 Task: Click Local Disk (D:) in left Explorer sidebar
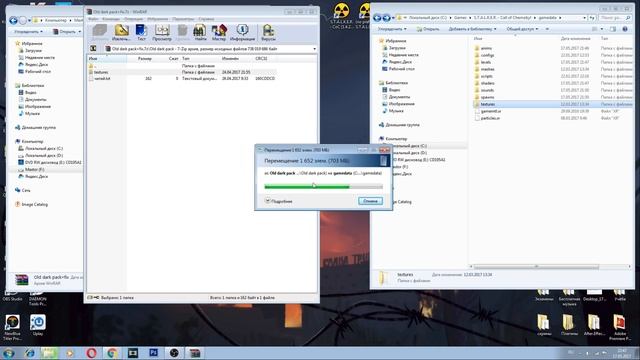pos(41,155)
